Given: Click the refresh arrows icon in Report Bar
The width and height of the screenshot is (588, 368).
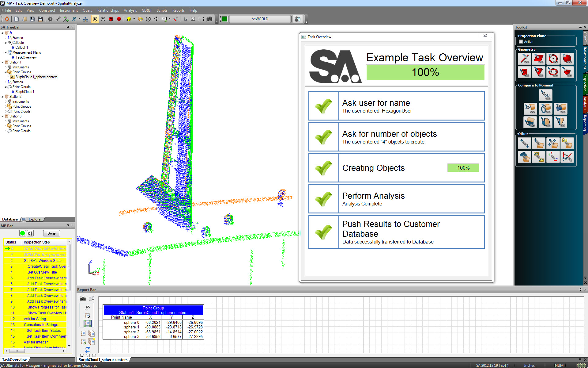Looking at the screenshot, I should (88, 349).
